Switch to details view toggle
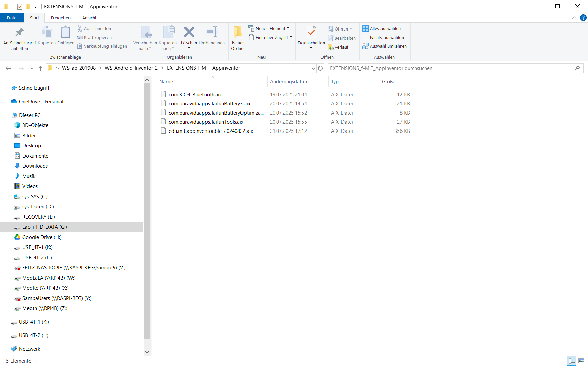The height and width of the screenshot is (366, 588). click(572, 361)
